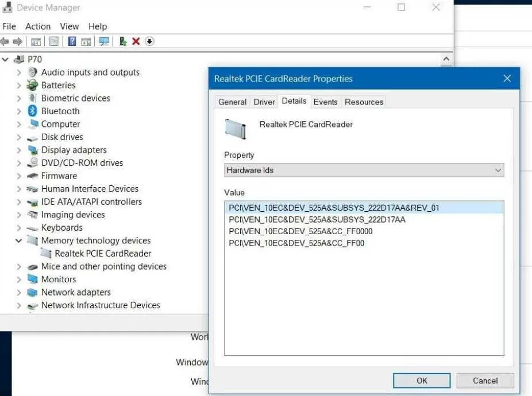
Task: Click the Bluetooth category icon
Action: (x=32, y=111)
